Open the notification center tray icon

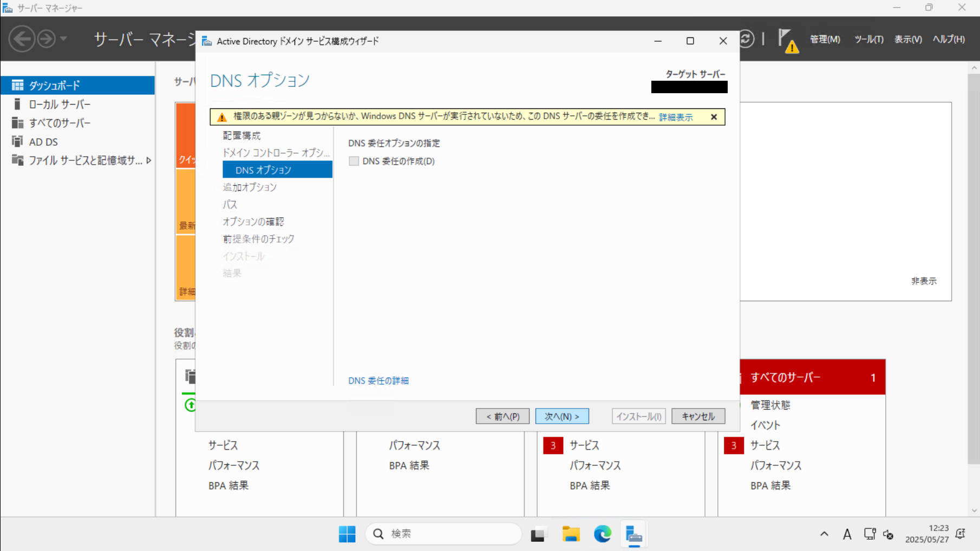click(x=961, y=534)
